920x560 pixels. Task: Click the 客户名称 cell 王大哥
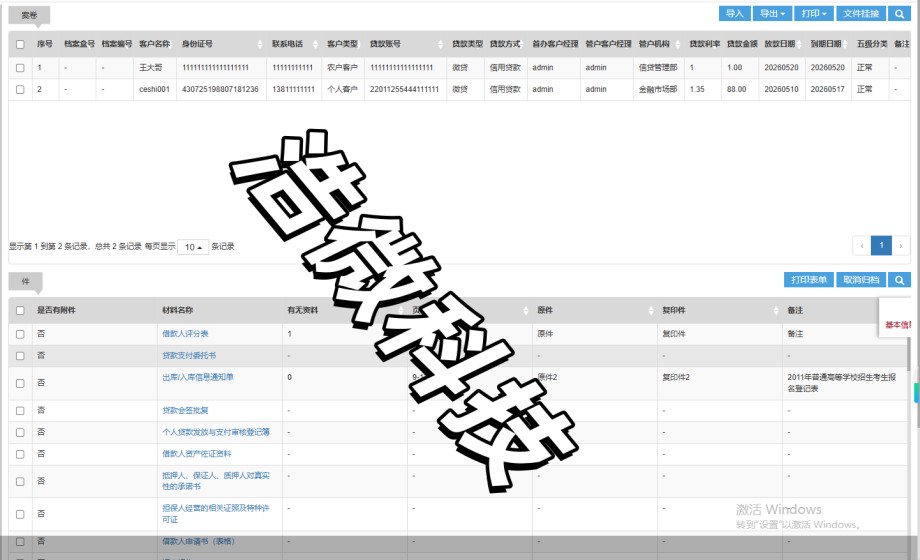click(150, 68)
